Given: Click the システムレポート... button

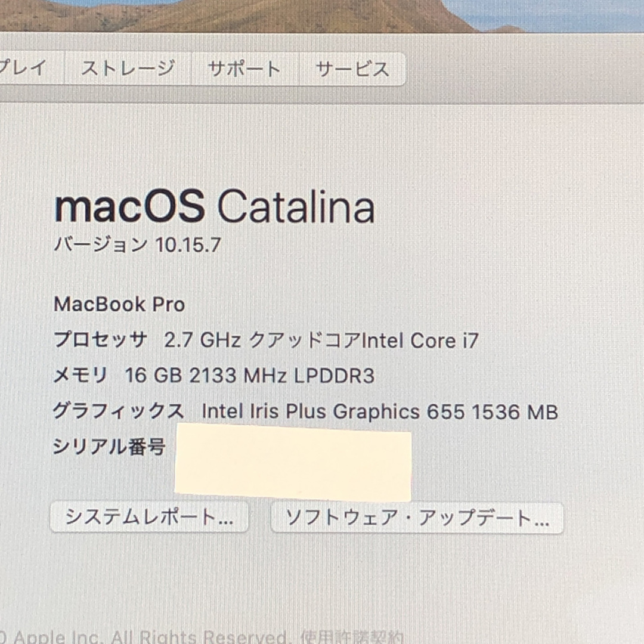Looking at the screenshot, I should coord(150,517).
